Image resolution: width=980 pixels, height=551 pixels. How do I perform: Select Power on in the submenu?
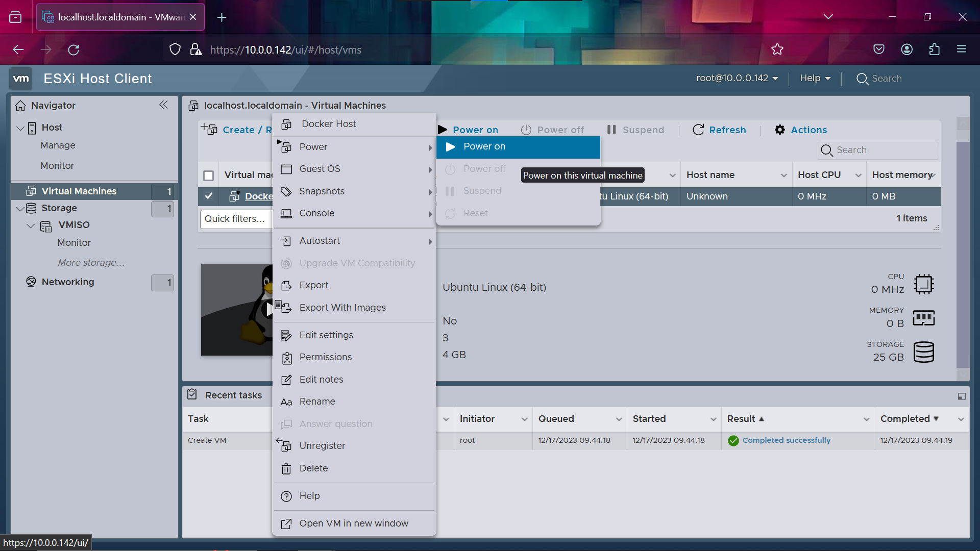coord(518,147)
